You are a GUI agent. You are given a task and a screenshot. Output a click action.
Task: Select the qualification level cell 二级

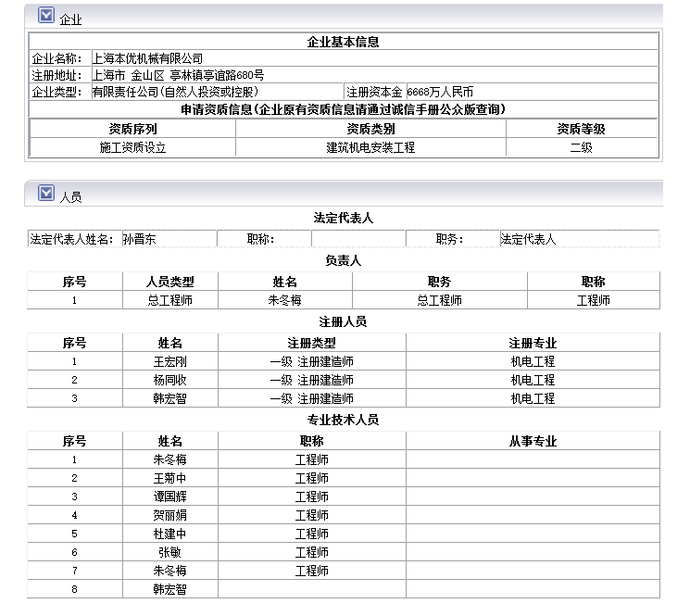pyautogui.click(x=581, y=147)
